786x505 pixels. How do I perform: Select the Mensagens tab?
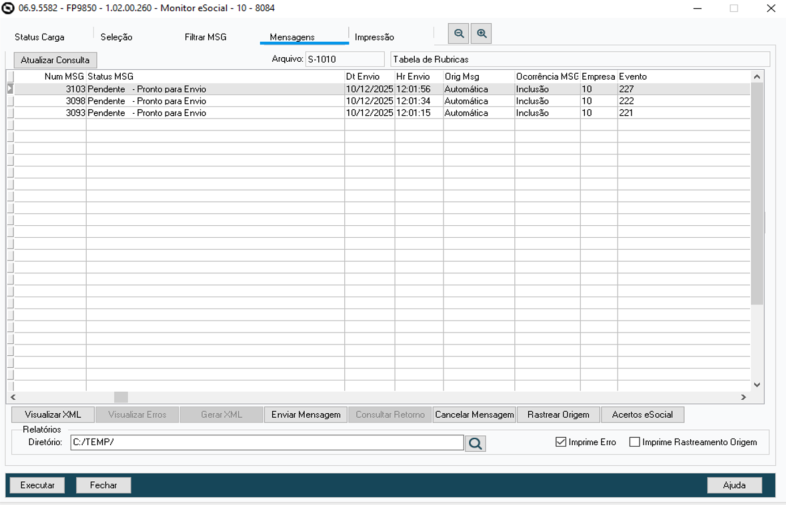(292, 37)
